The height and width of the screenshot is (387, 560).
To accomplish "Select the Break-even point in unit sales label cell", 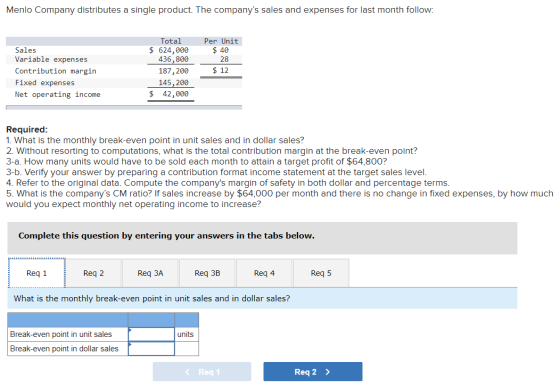I will tap(68, 334).
